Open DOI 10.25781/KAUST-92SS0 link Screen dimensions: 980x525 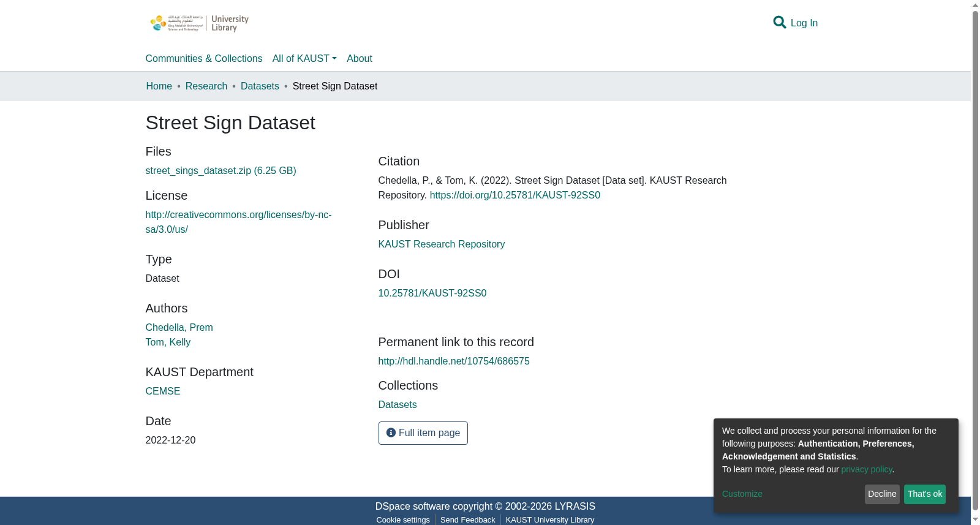click(x=432, y=293)
